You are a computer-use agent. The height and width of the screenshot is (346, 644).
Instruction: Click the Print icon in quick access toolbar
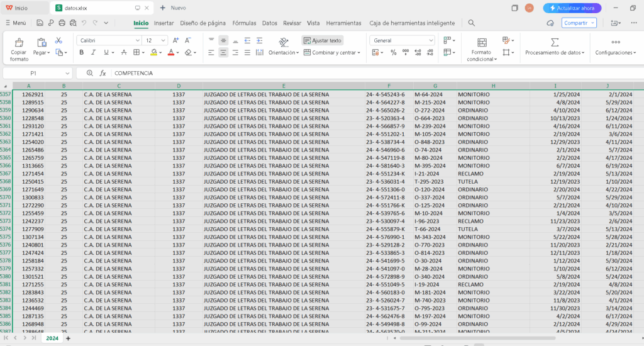click(x=62, y=23)
